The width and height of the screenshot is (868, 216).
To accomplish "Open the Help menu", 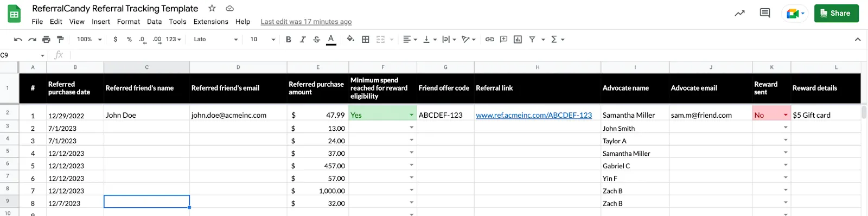I will pos(242,22).
